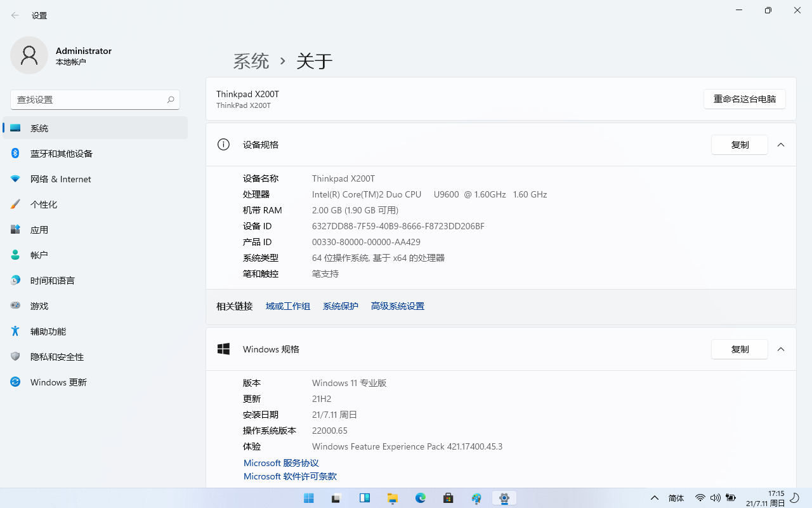Click the 查找设置 search field
812x508 pixels.
point(95,100)
